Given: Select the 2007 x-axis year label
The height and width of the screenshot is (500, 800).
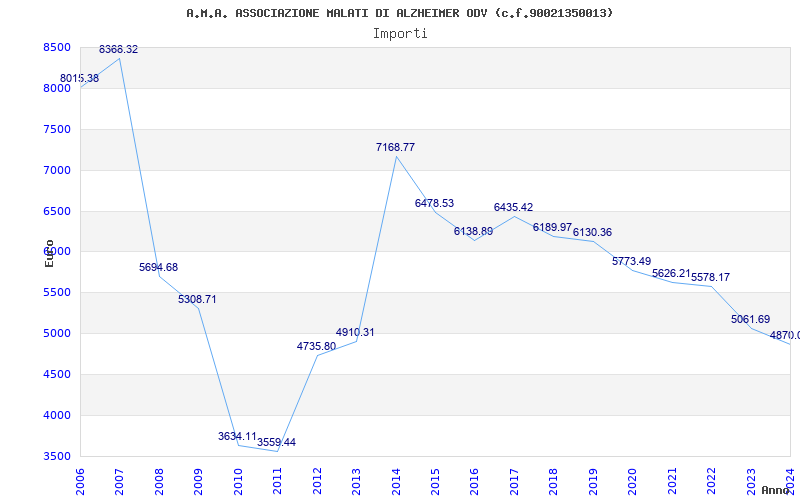Looking at the screenshot, I should point(119,481).
